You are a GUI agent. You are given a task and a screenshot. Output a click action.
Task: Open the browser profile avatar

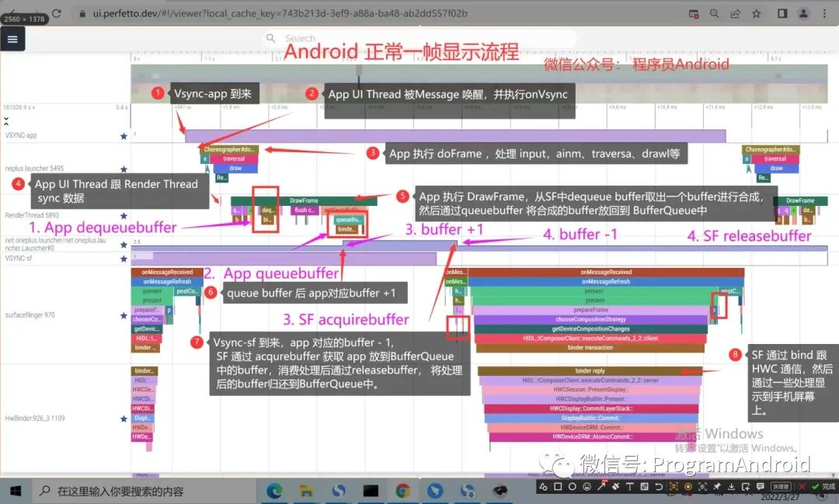coord(803,13)
